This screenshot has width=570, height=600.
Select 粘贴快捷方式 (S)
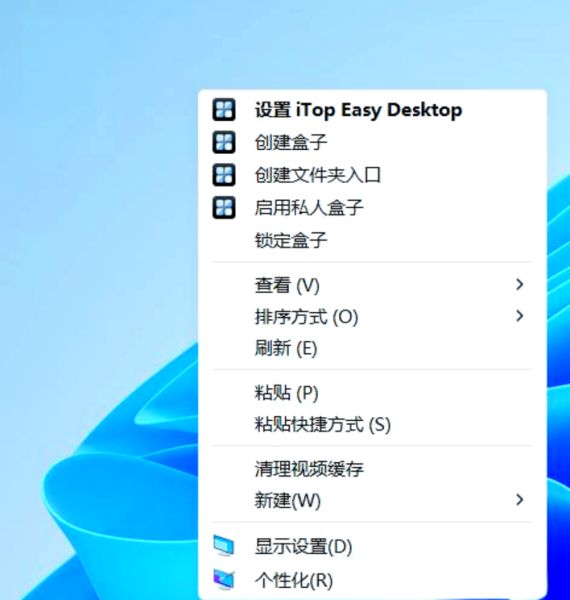[x=372, y=424]
